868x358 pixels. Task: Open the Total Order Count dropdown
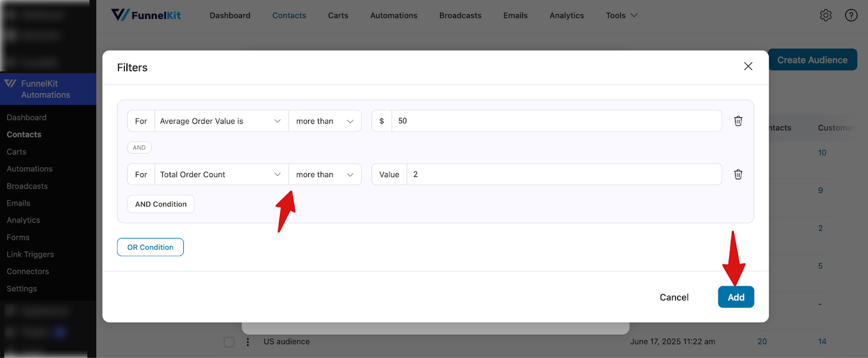[x=221, y=174]
